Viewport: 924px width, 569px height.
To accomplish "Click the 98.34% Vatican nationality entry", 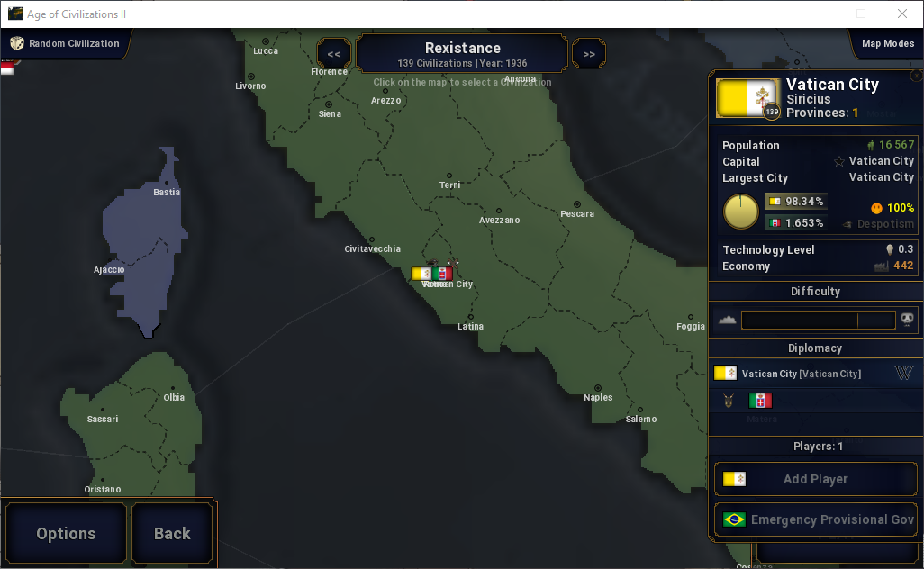I will click(x=795, y=202).
